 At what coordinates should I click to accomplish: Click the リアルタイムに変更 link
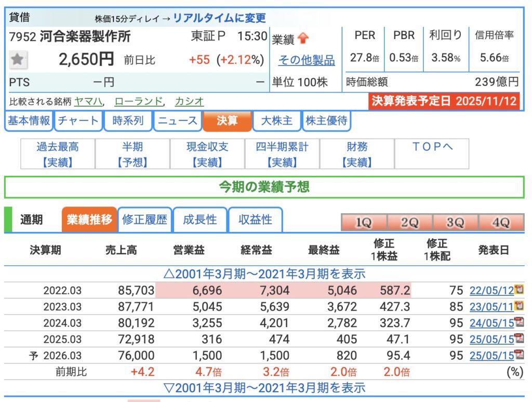point(219,18)
